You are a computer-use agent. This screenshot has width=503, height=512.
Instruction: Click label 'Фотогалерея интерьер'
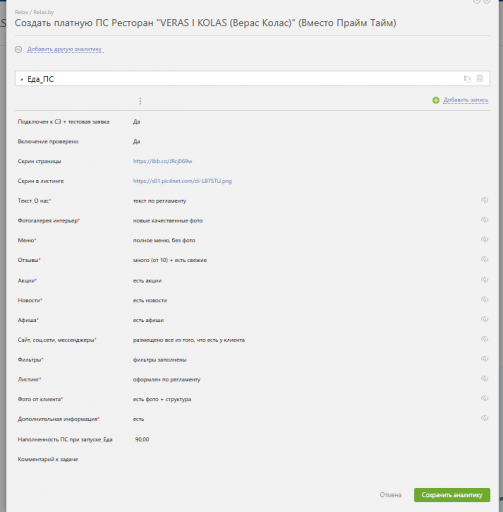point(48,220)
